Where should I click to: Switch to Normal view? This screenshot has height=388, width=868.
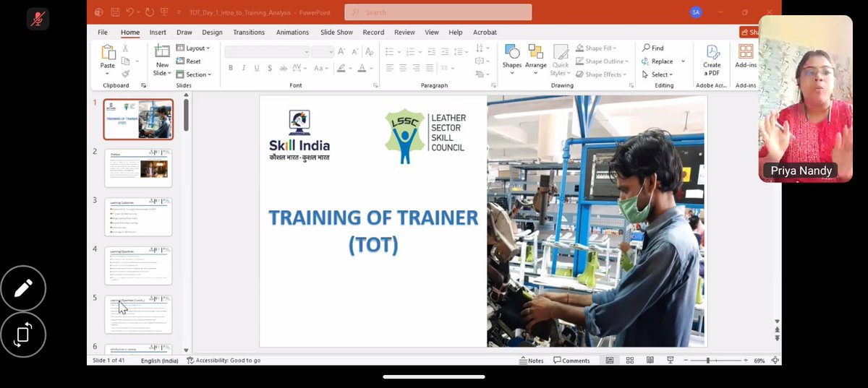pyautogui.click(x=610, y=360)
